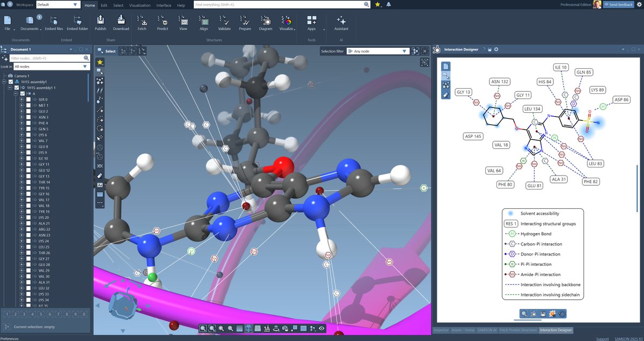Image resolution: width=644 pixels, height=341 pixels.
Task: Click the Camera 1 tree item
Action: 21,76
